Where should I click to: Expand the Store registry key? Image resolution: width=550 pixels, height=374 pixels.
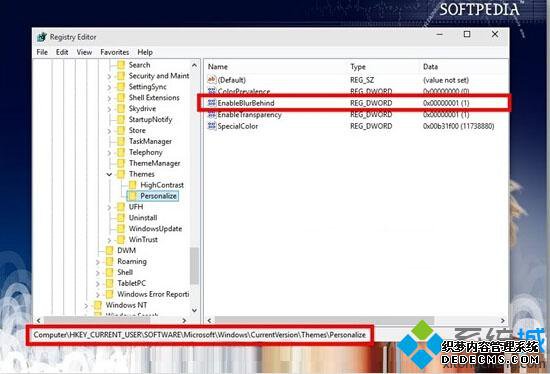pyautogui.click(x=109, y=131)
